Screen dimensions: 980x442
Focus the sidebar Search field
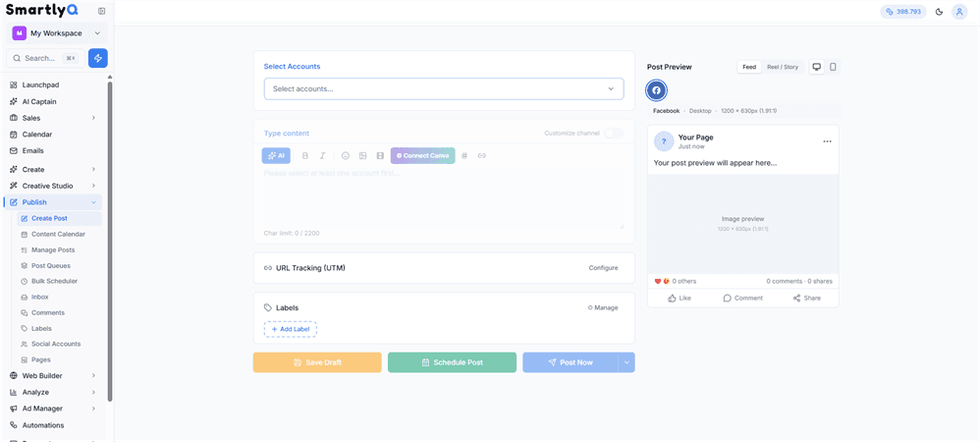click(45, 58)
